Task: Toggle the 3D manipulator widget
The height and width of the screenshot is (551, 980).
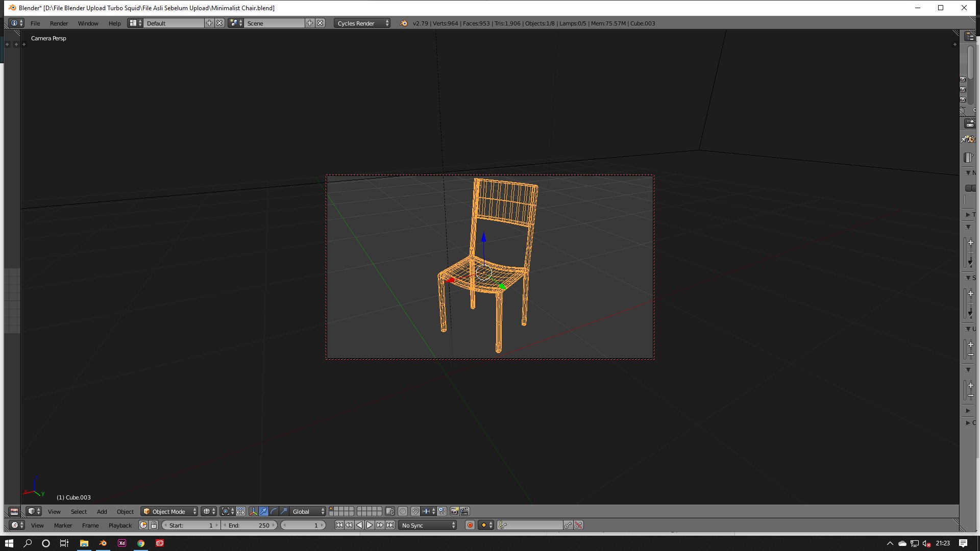Action: [254, 511]
